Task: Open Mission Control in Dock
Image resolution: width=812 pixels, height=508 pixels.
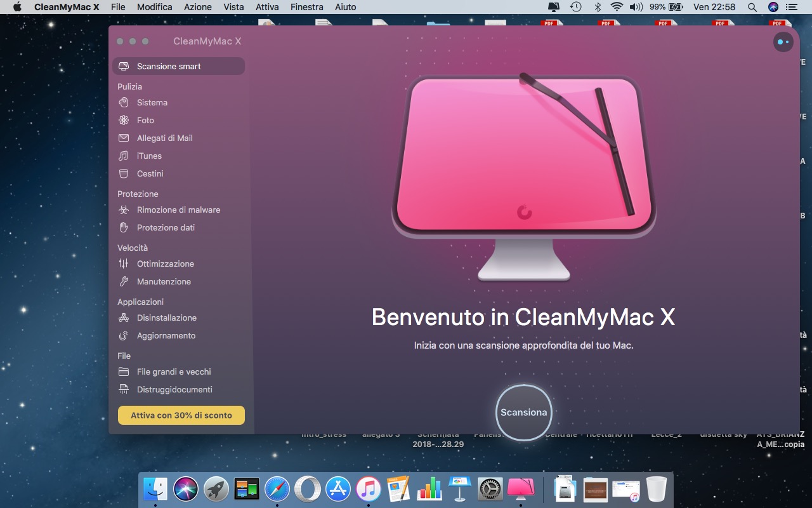Action: 247,489
